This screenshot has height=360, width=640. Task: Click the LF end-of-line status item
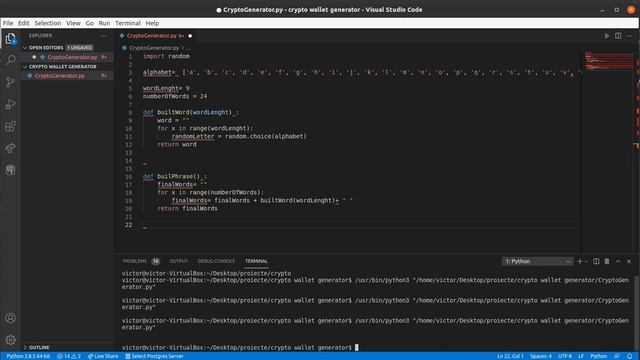pos(581,356)
